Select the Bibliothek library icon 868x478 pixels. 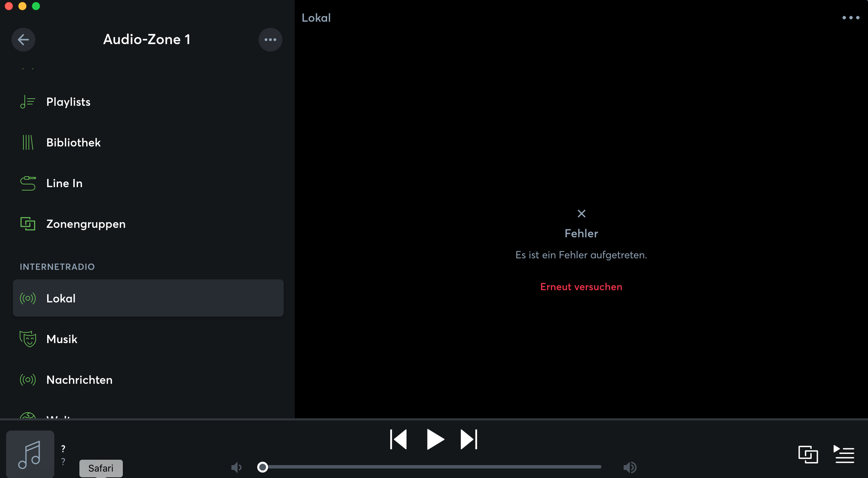(x=28, y=142)
